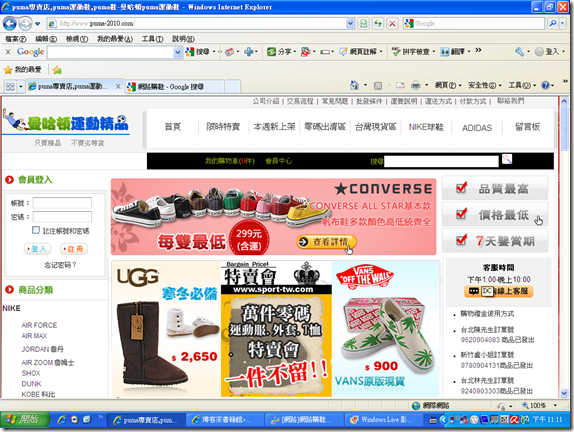This screenshot has height=432, width=574.
Task: Open the address bar URL dropdown
Action: coord(350,23)
